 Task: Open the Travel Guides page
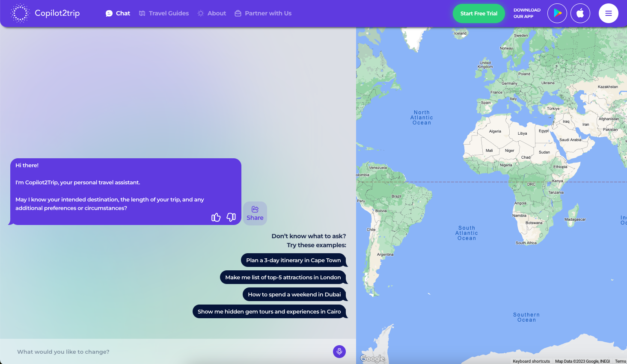164,13
